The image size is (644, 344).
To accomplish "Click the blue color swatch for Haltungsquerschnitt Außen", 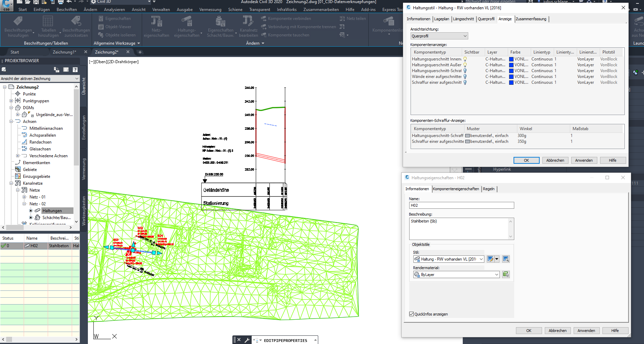I will (x=511, y=65).
